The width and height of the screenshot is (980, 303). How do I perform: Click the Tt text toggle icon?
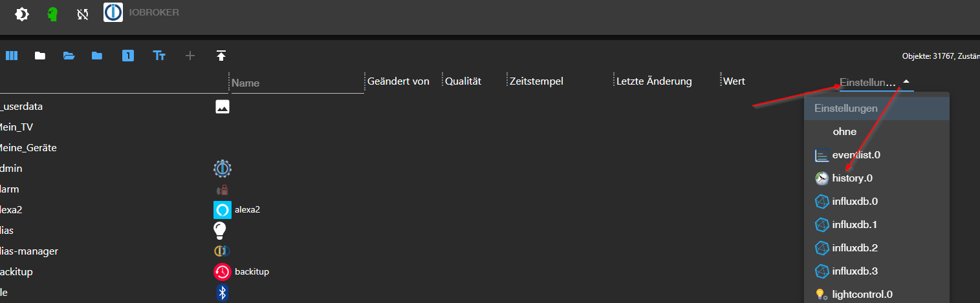click(159, 56)
